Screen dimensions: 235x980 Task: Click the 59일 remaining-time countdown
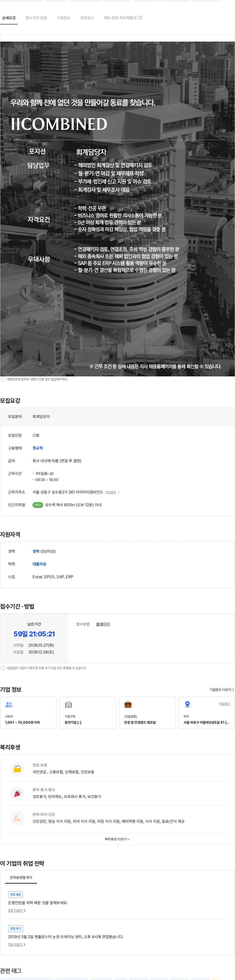pyautogui.click(x=34, y=634)
